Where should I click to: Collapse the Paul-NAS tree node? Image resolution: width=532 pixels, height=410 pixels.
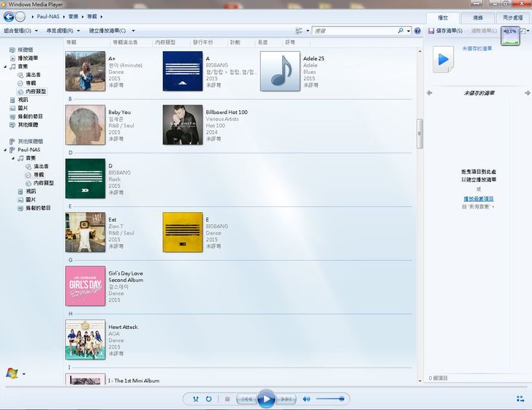(4, 149)
